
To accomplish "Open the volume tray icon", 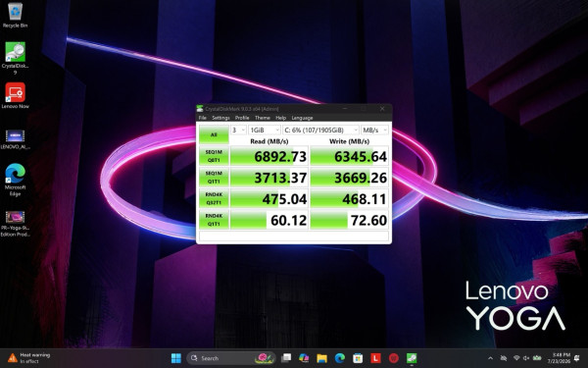I will [x=526, y=358].
